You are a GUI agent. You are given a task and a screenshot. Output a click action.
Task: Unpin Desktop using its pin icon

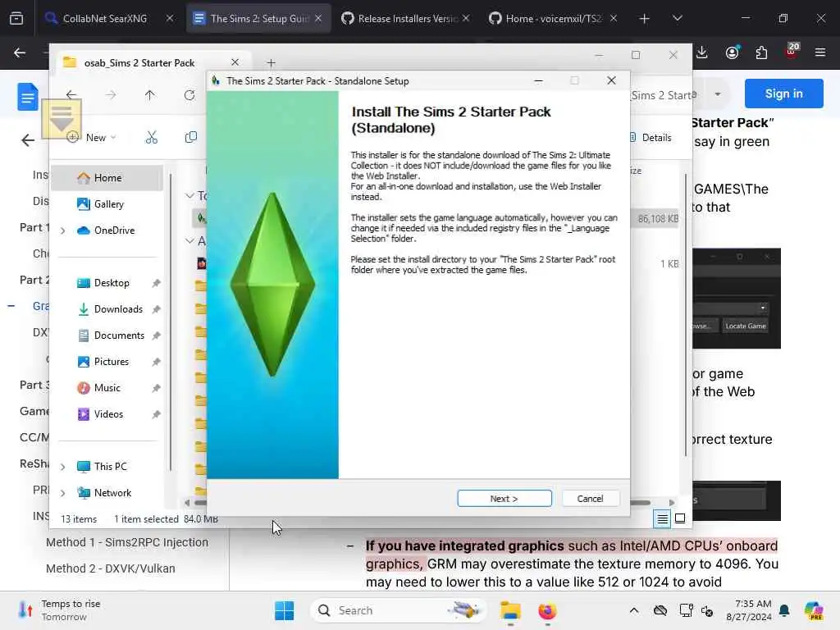click(156, 283)
